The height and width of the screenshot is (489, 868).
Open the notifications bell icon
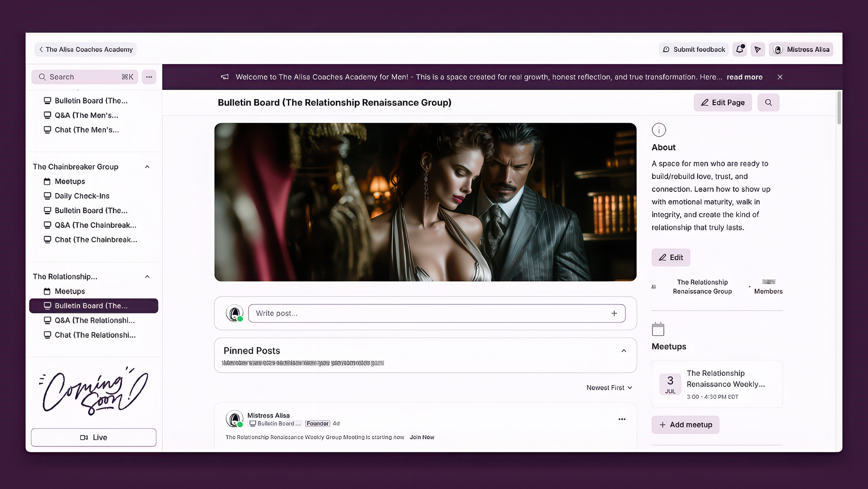[x=740, y=49]
